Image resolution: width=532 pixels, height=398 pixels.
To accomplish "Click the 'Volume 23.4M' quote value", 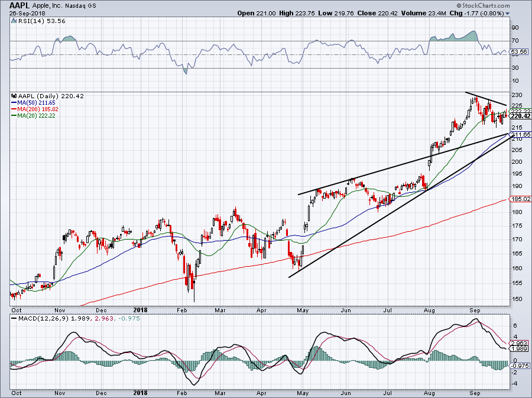I will [423, 13].
